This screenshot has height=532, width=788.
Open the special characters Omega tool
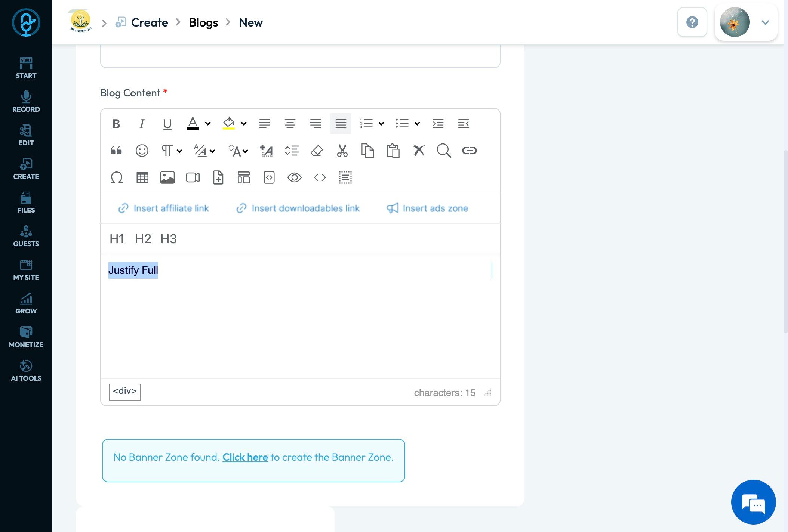(117, 177)
